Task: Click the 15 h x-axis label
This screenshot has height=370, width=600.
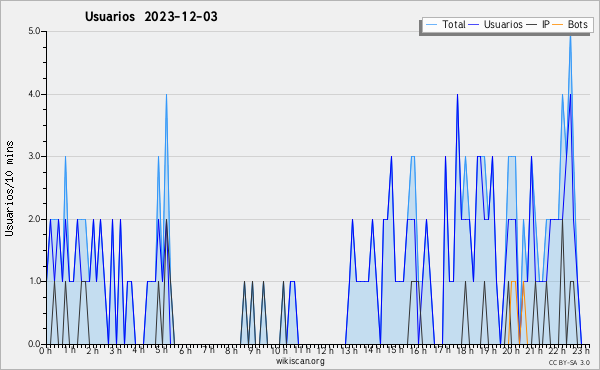Action: (x=395, y=350)
